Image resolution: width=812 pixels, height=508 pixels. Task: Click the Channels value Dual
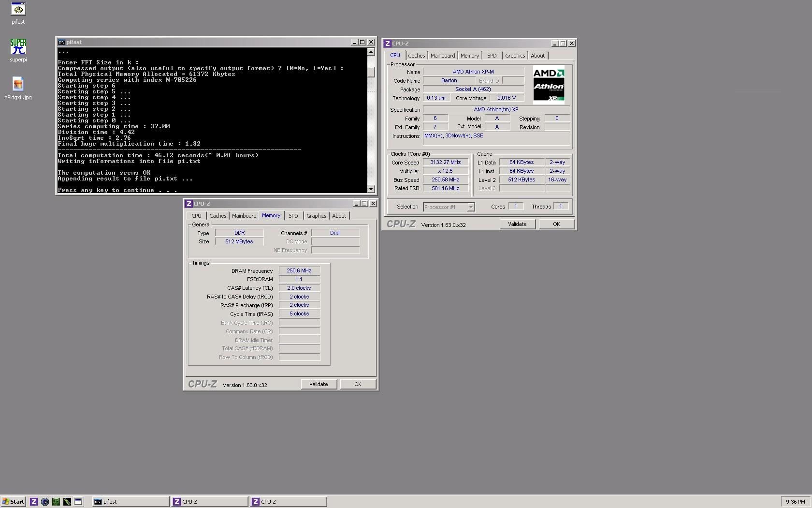pyautogui.click(x=335, y=233)
